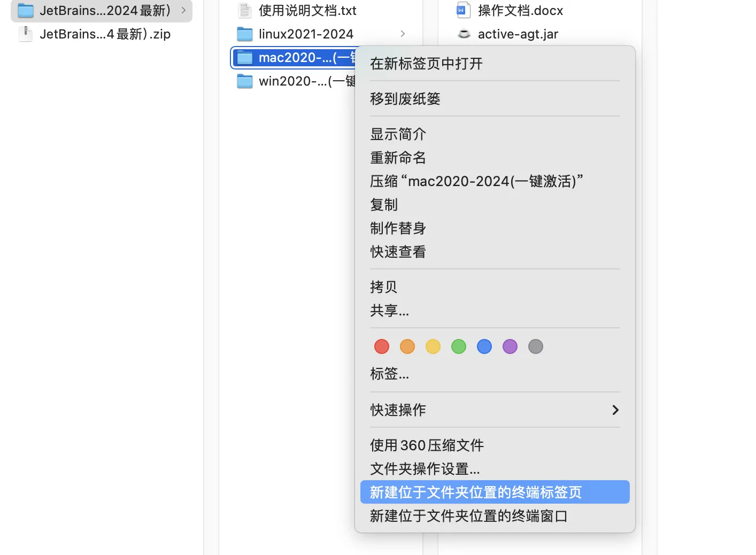Click the 操作文档.docx Word icon

pyautogui.click(x=464, y=11)
